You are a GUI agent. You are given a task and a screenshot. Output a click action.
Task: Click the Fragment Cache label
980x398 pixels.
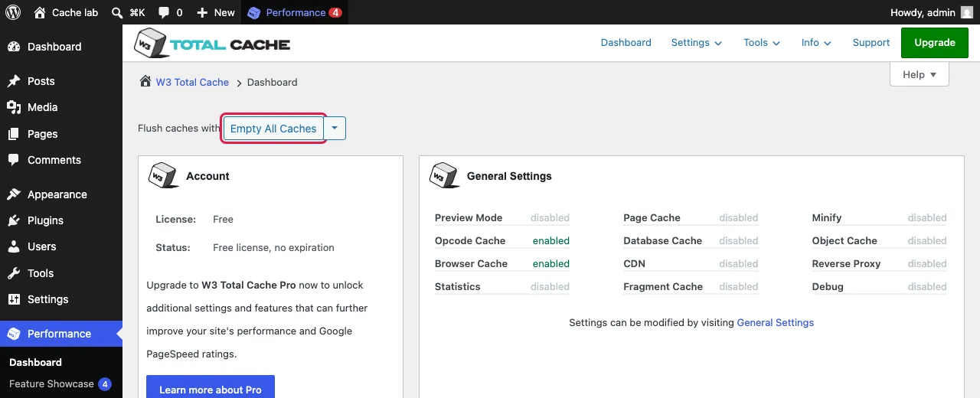(663, 286)
